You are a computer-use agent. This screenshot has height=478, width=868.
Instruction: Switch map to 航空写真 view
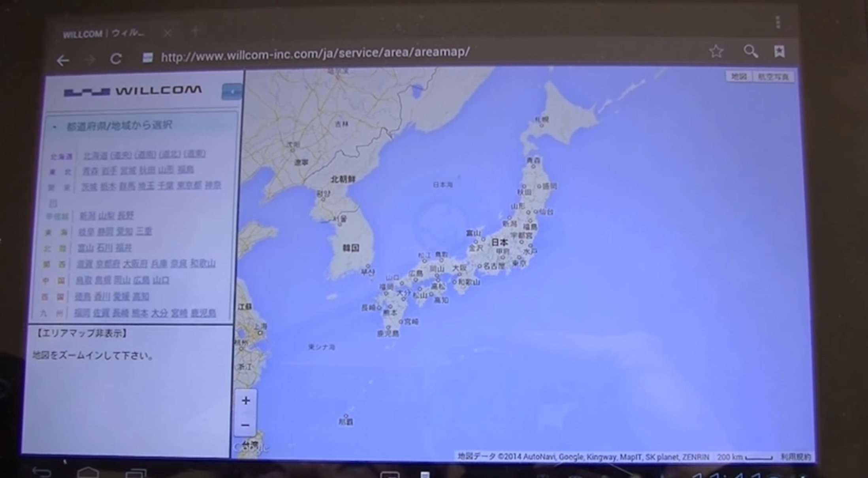click(x=773, y=77)
